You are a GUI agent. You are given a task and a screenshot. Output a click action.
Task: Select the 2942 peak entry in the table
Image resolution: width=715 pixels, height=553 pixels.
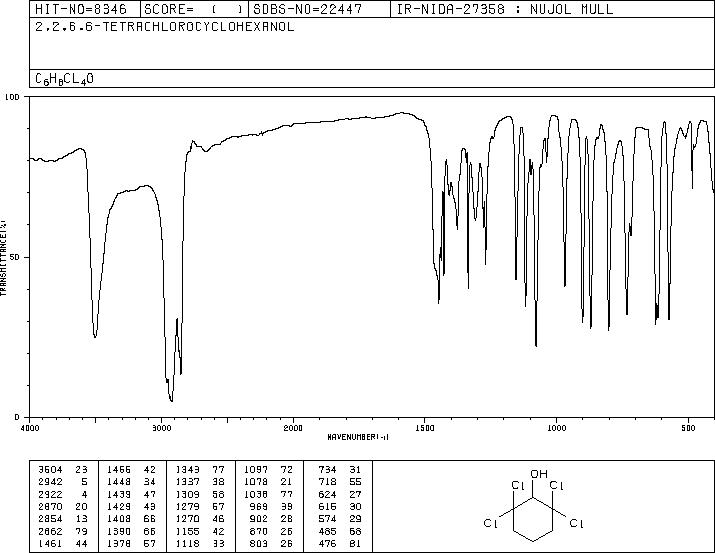point(63,482)
